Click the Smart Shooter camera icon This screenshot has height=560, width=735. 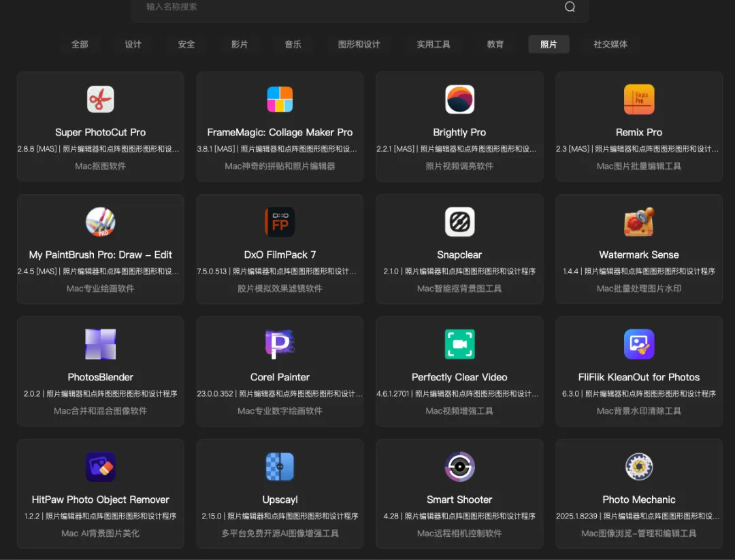tap(459, 466)
